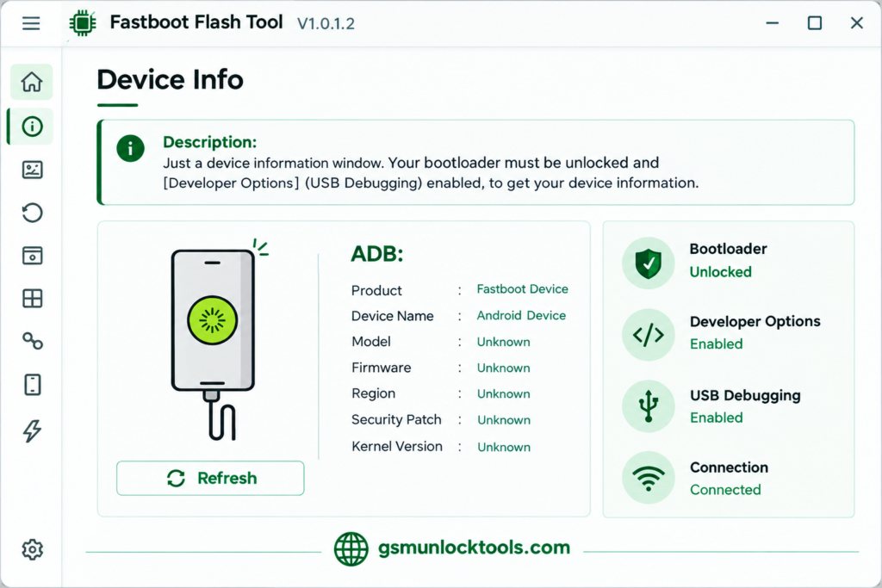The image size is (882, 588).
Task: Minimize the Fastboot Flash Tool window
Action: (773, 23)
